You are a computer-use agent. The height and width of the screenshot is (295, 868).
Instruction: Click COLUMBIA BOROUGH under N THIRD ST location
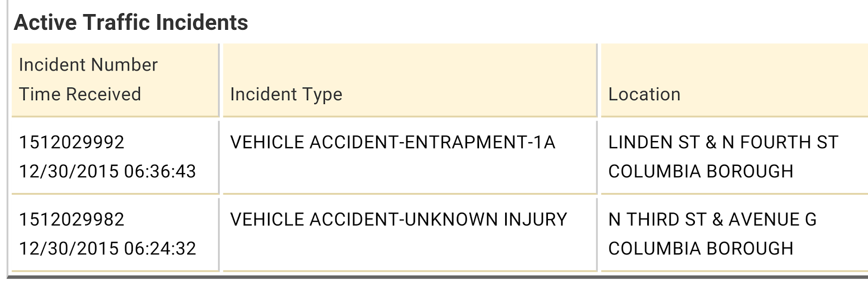(x=700, y=249)
